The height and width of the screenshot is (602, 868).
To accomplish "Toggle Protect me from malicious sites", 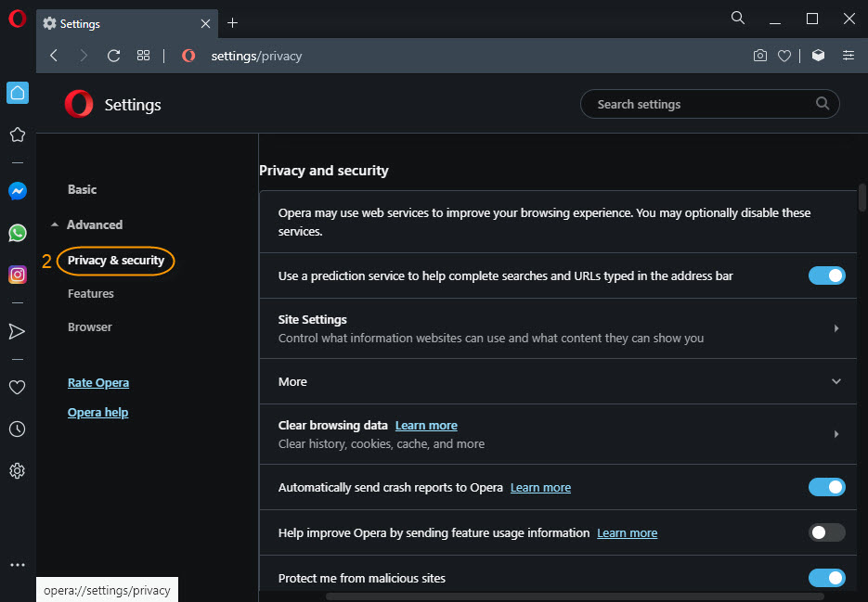I will coord(826,578).
